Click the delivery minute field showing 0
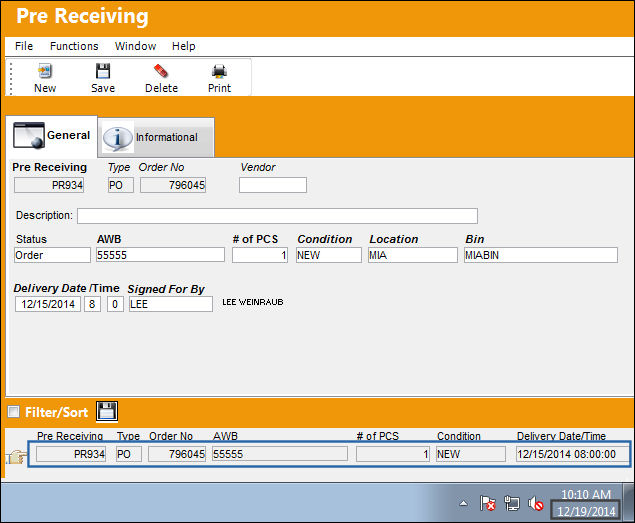635x523 pixels. [x=115, y=304]
